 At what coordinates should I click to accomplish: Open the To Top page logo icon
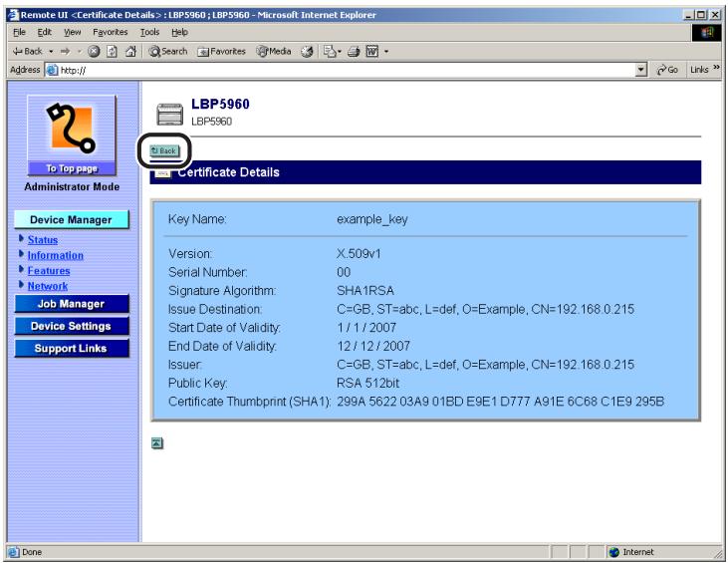72,136
